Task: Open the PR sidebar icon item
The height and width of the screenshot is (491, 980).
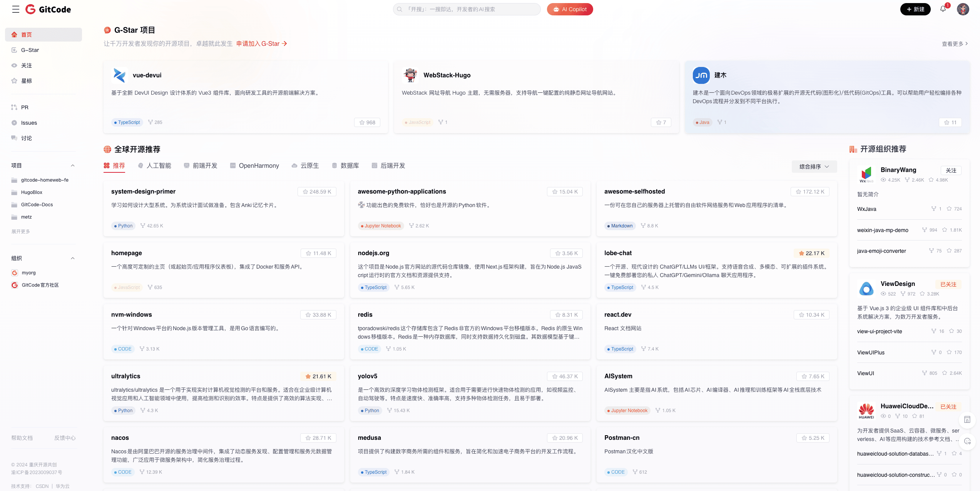Action: [x=14, y=107]
